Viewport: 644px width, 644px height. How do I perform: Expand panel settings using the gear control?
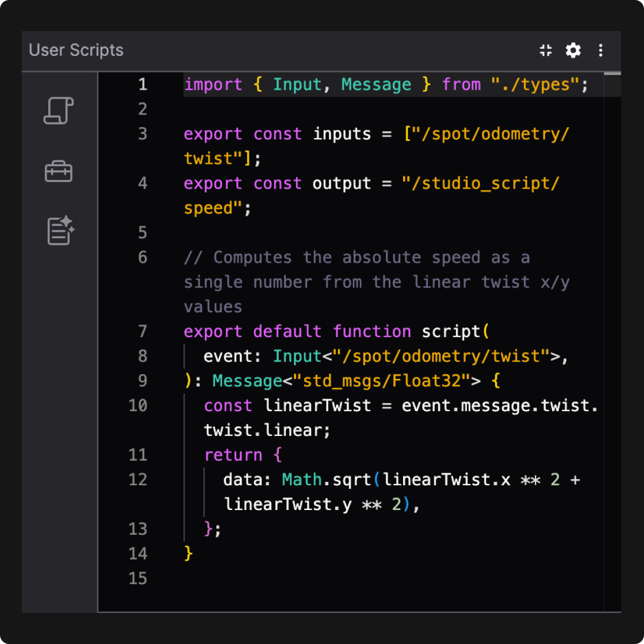(573, 51)
